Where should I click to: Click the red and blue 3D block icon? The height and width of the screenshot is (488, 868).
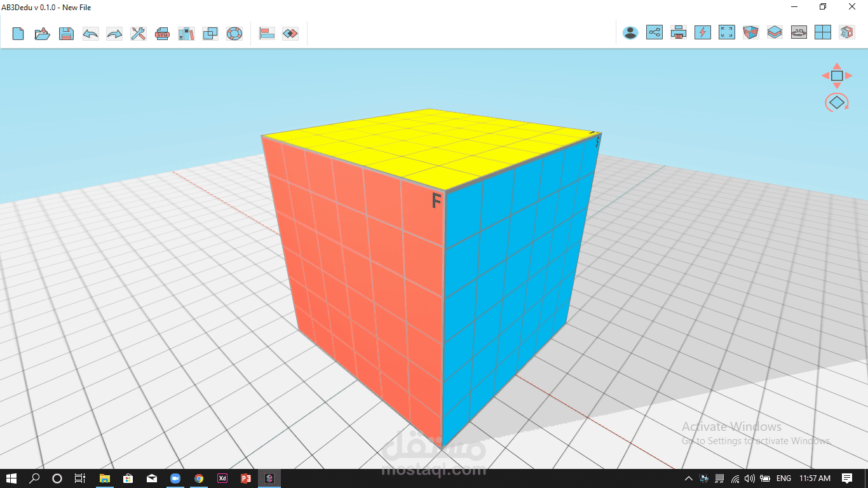847,32
